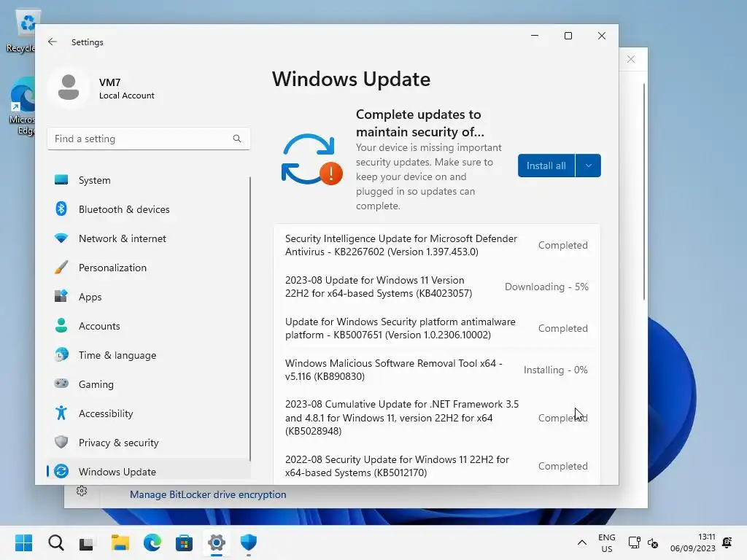Open Microsoft Store from taskbar
Viewport: 747px width, 560px height.
184,542
